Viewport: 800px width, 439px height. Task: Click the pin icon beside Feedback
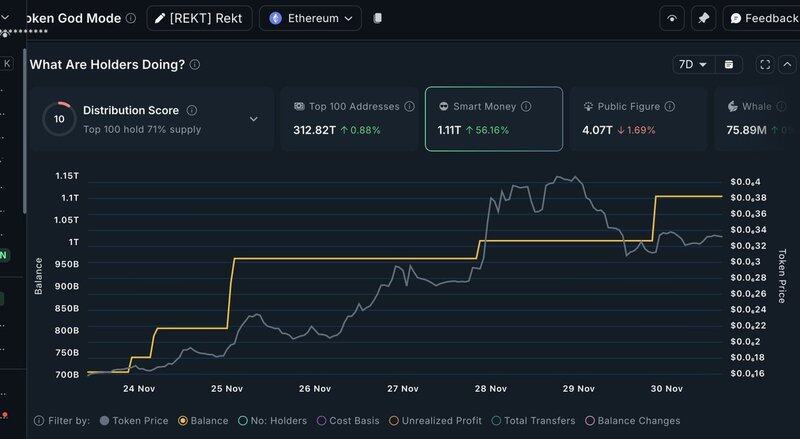[x=704, y=18]
